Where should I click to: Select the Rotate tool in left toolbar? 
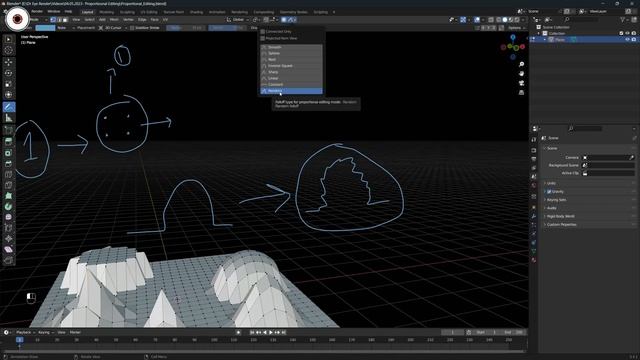click(x=9, y=73)
